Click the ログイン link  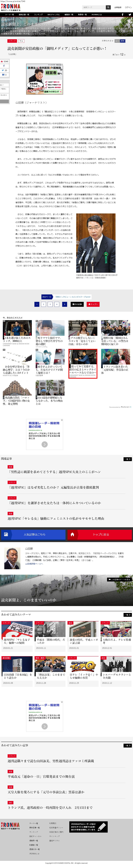[x=128, y=7]
